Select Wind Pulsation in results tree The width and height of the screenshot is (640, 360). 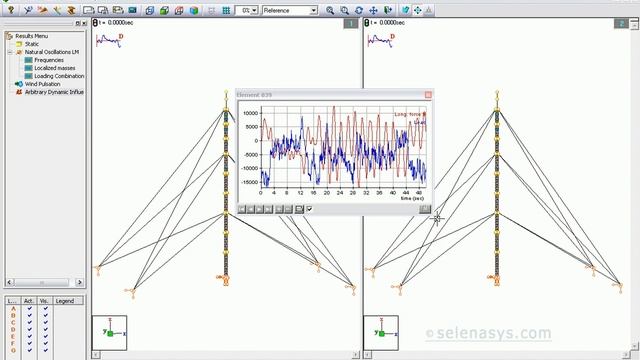(42, 84)
